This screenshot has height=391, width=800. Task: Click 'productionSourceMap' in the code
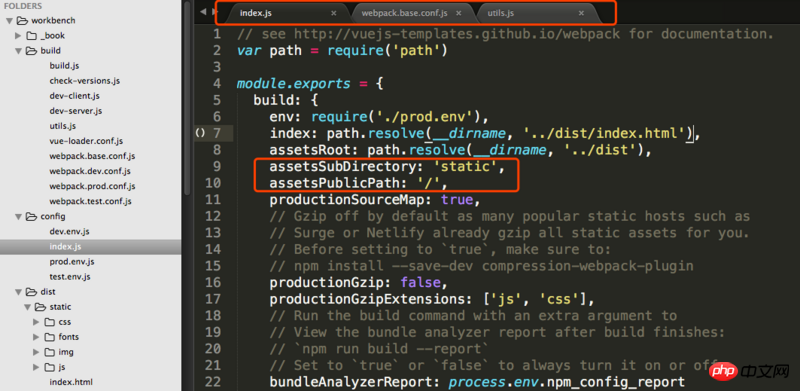tap(347, 200)
